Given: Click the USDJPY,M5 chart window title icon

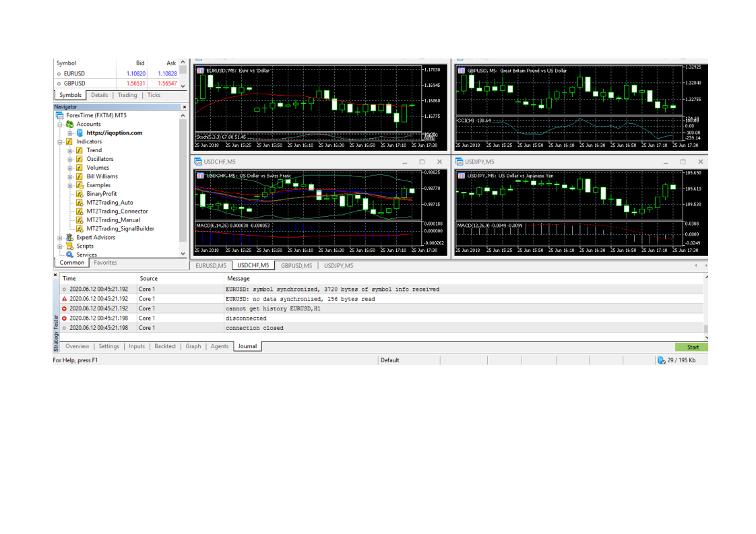Looking at the screenshot, I should (460, 162).
